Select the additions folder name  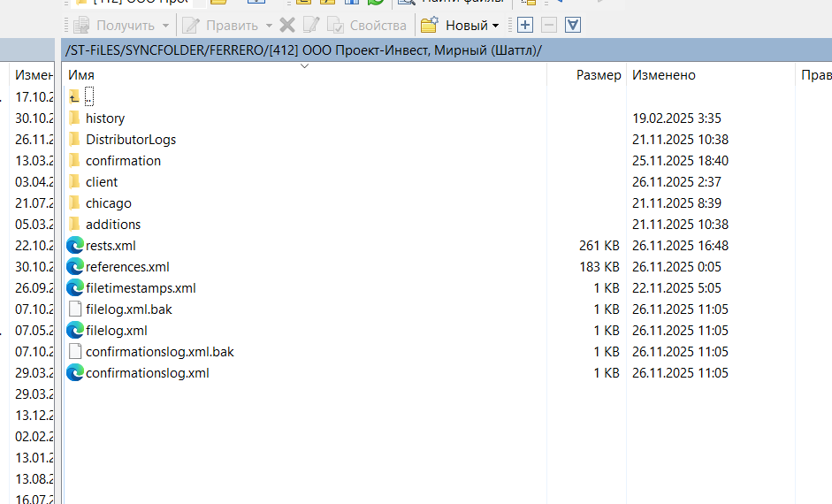[113, 225]
